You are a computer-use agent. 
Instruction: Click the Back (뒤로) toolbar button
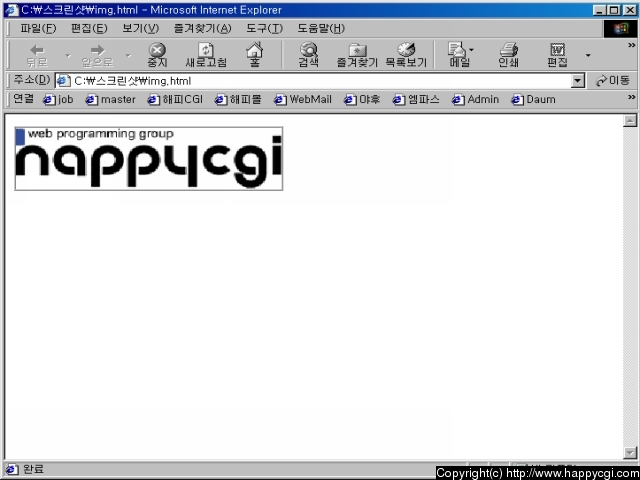click(37, 55)
